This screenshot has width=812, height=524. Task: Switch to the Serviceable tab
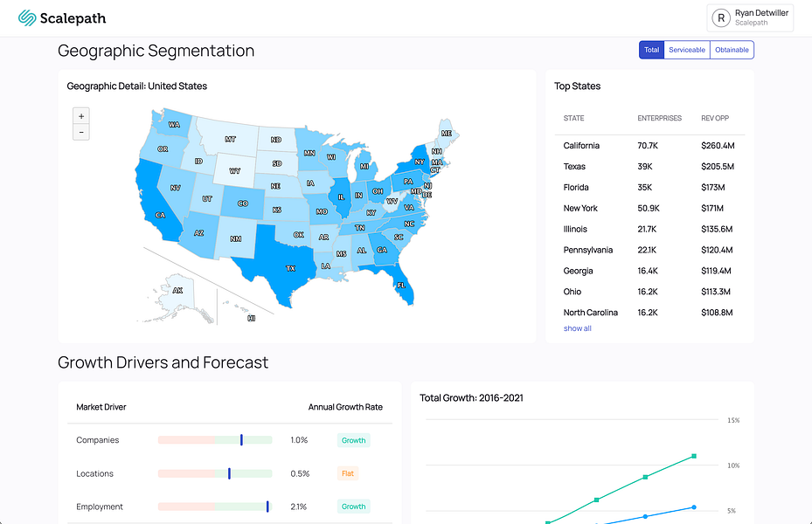pos(687,50)
